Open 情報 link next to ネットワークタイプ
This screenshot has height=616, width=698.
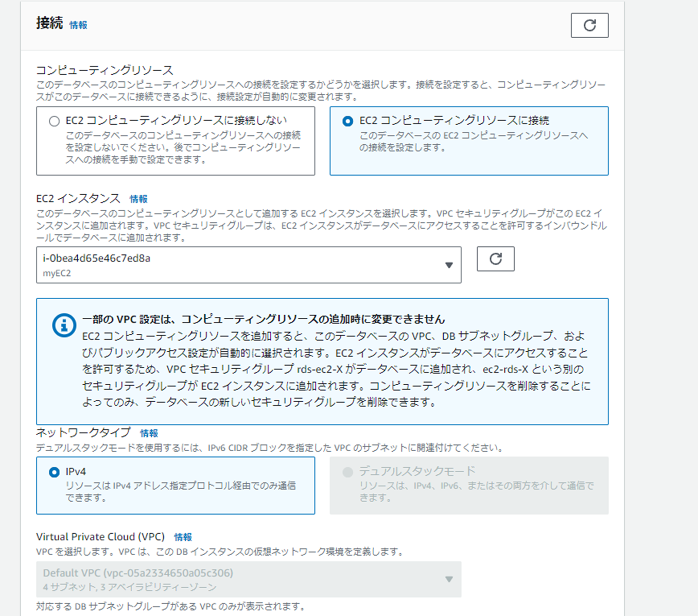[149, 433]
